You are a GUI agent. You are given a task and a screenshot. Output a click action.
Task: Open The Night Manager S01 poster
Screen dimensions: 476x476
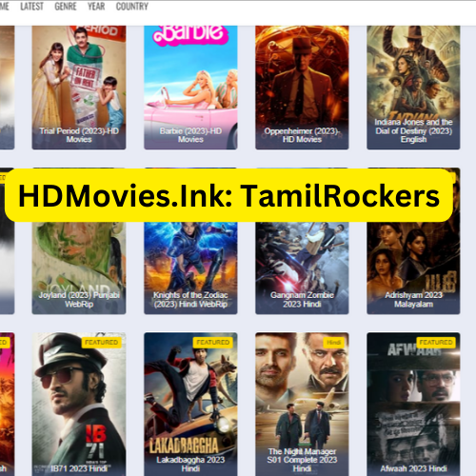click(302, 404)
